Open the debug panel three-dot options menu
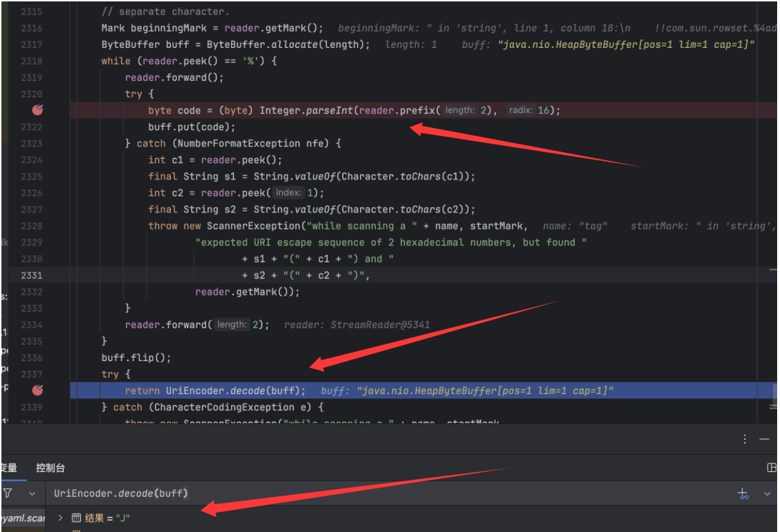Screen dimensions: 780x532 (x=745, y=439)
